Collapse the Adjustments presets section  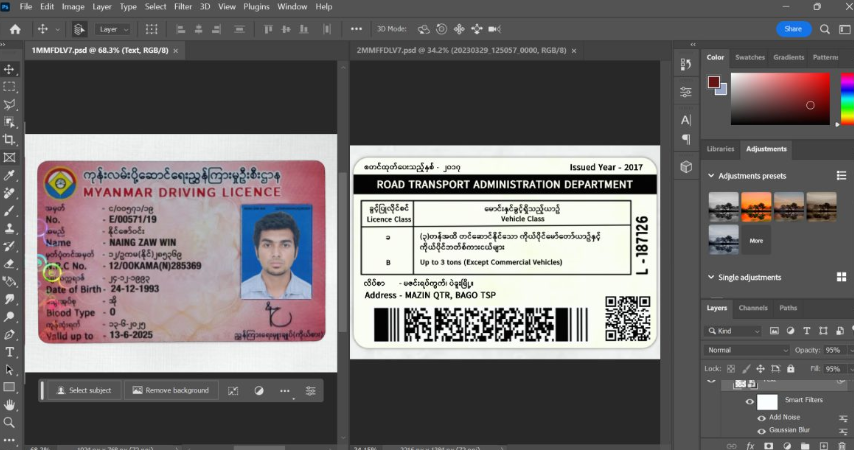pos(711,175)
